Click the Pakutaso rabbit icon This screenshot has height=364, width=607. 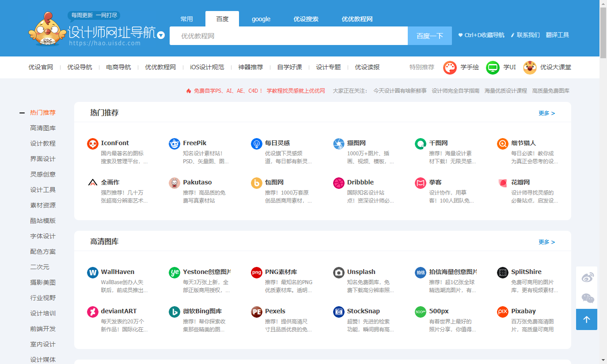click(x=175, y=183)
